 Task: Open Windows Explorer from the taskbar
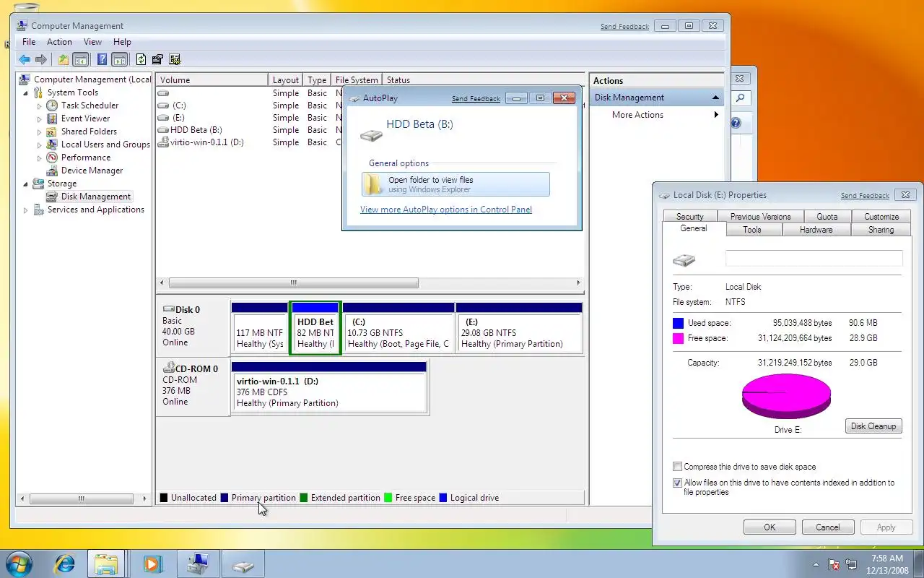pyautogui.click(x=106, y=563)
